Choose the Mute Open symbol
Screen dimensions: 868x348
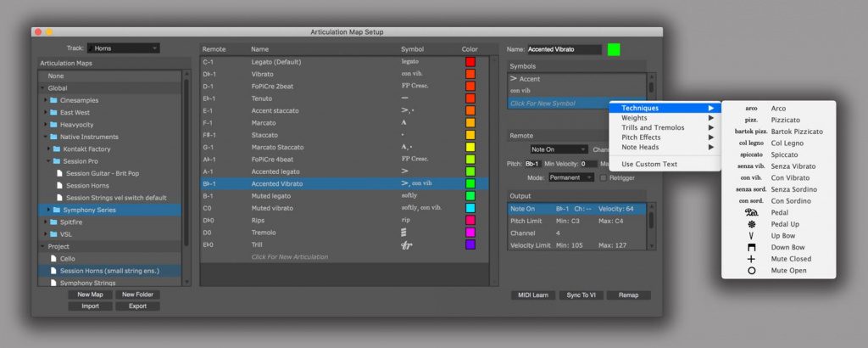(x=778, y=271)
